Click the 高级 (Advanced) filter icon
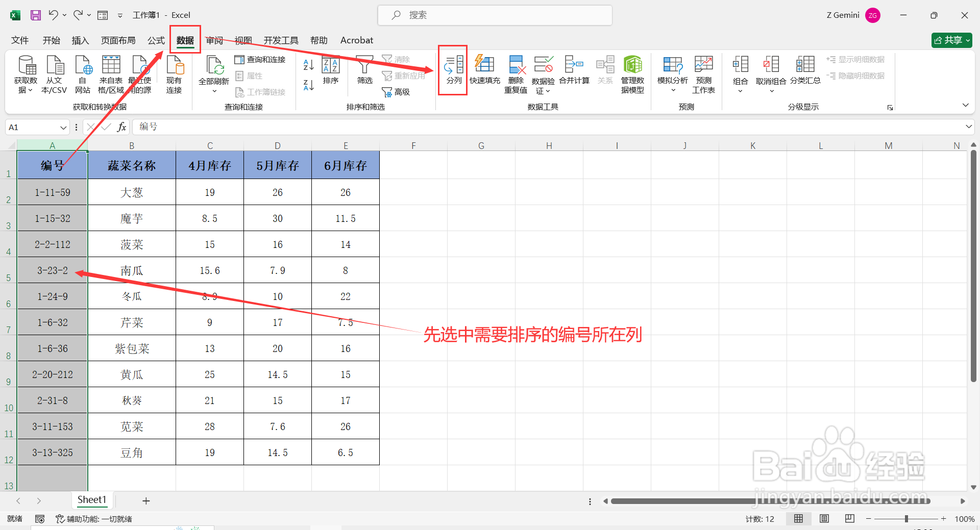The height and width of the screenshot is (530, 980). 397,92
